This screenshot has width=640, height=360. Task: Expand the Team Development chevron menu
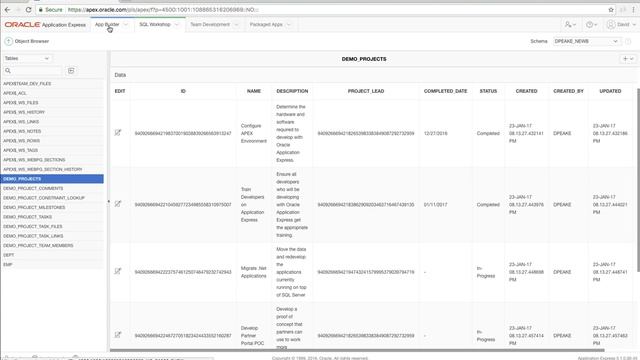coord(236,24)
